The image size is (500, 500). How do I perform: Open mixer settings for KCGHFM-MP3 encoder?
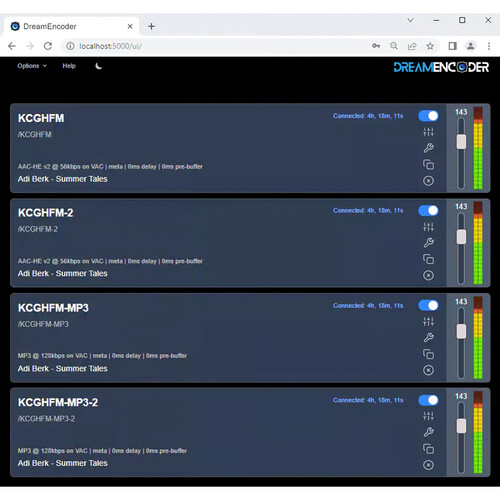pyautogui.click(x=428, y=322)
